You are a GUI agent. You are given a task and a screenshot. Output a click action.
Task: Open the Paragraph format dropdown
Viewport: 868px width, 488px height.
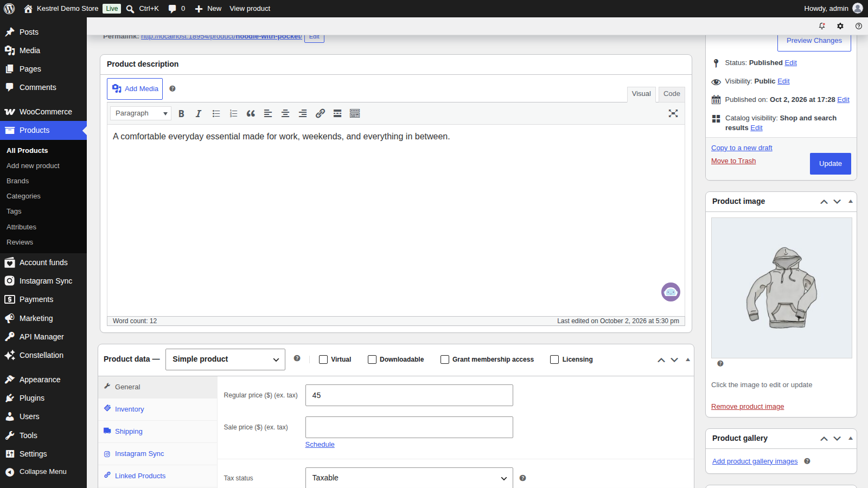coord(141,113)
